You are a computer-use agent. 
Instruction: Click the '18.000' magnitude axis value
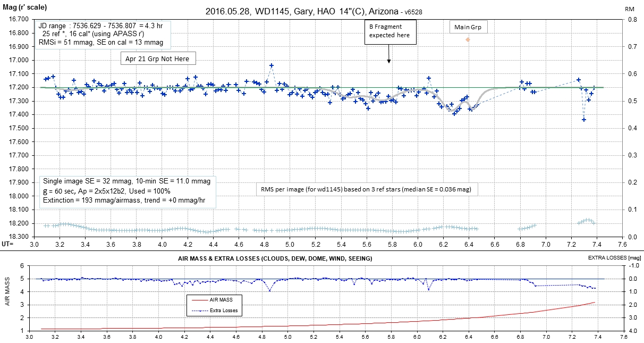pyautogui.click(x=19, y=196)
